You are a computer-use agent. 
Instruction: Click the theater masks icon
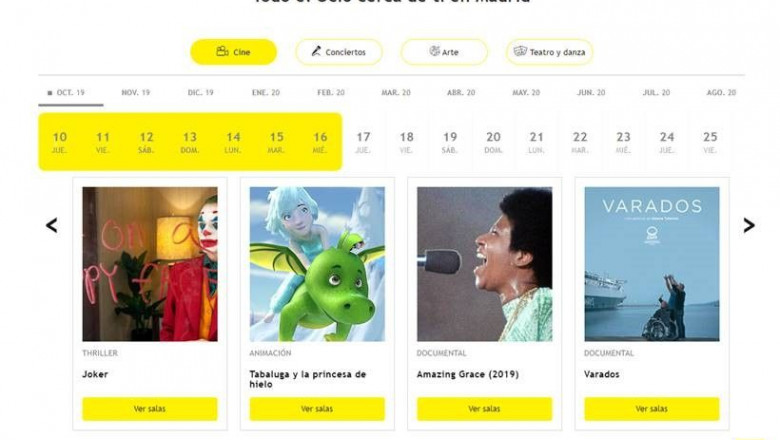(x=520, y=51)
